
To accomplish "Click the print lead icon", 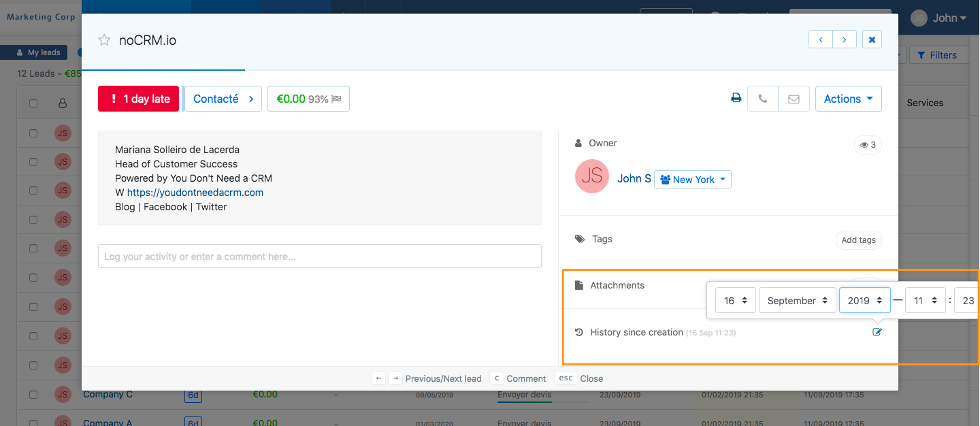I will [736, 99].
